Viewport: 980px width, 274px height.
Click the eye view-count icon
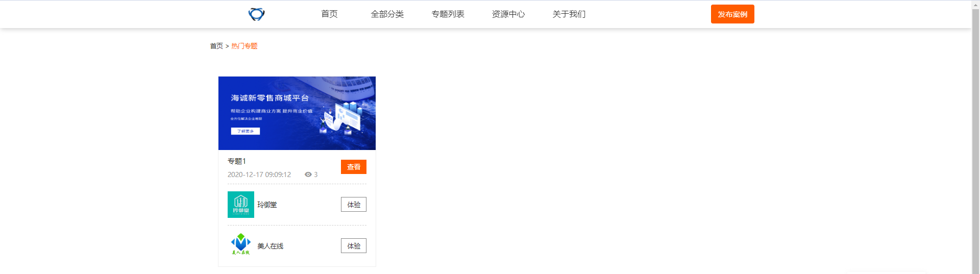click(308, 175)
